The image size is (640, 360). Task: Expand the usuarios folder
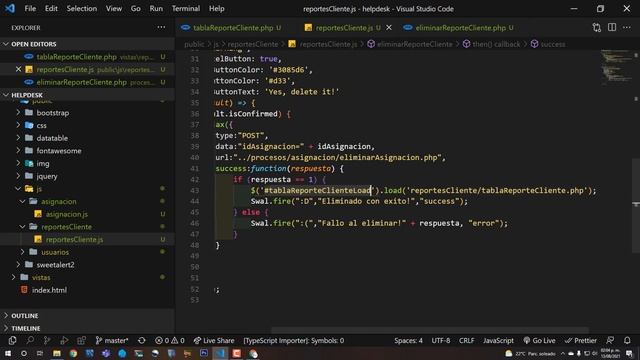(87, 252)
